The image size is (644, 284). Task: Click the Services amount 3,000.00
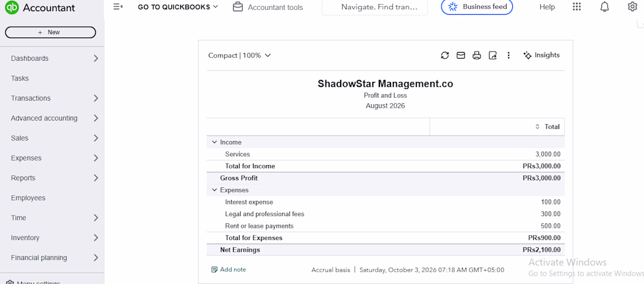tap(548, 154)
